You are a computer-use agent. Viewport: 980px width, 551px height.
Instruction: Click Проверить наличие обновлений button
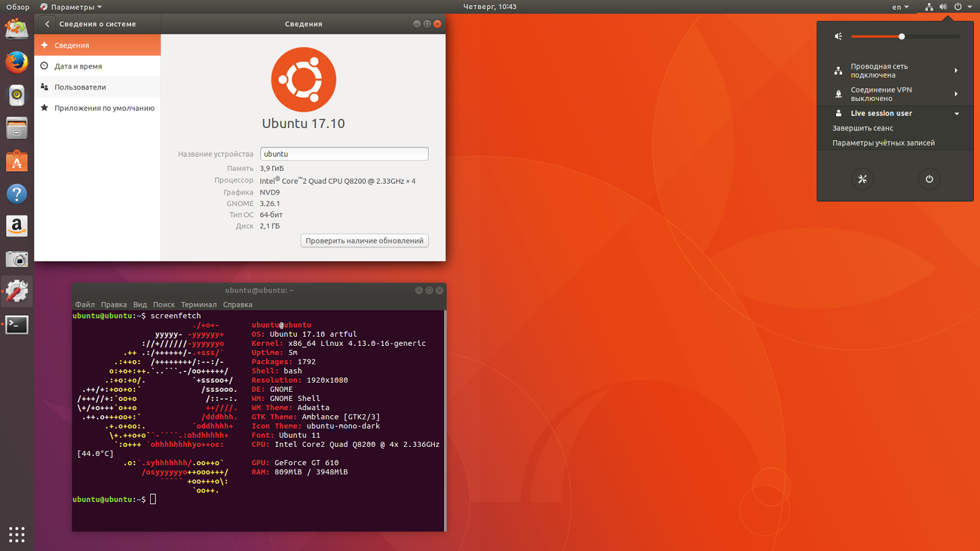click(364, 240)
